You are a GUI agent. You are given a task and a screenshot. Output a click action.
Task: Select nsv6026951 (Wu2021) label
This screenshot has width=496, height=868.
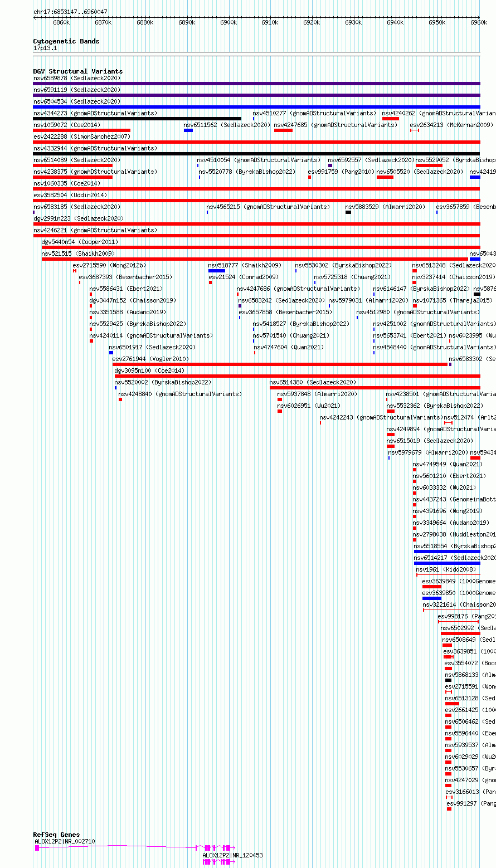pos(309,406)
